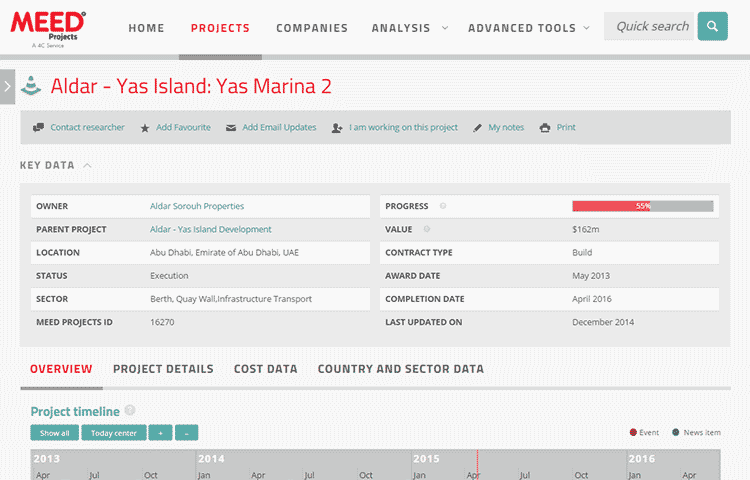Click the Progress info icon

tap(443, 206)
